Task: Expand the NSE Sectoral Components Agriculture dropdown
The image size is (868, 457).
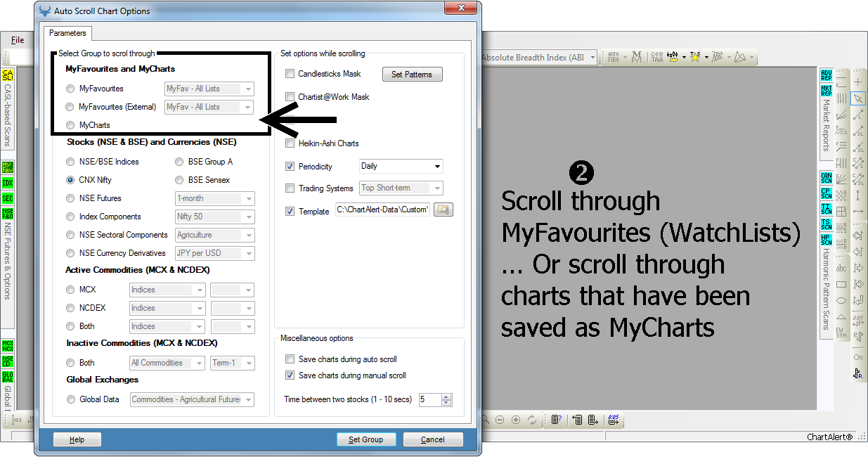Action: 214,235
